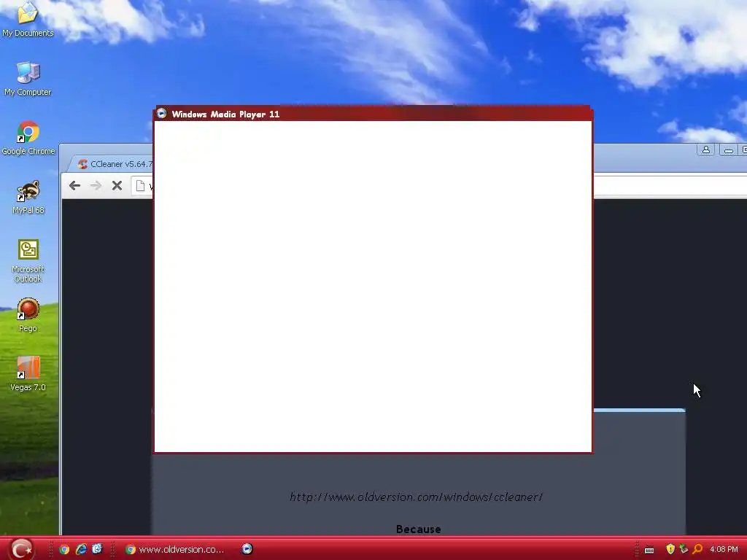
Task: Launch Google Chrome from the desktop
Action: pos(28,138)
